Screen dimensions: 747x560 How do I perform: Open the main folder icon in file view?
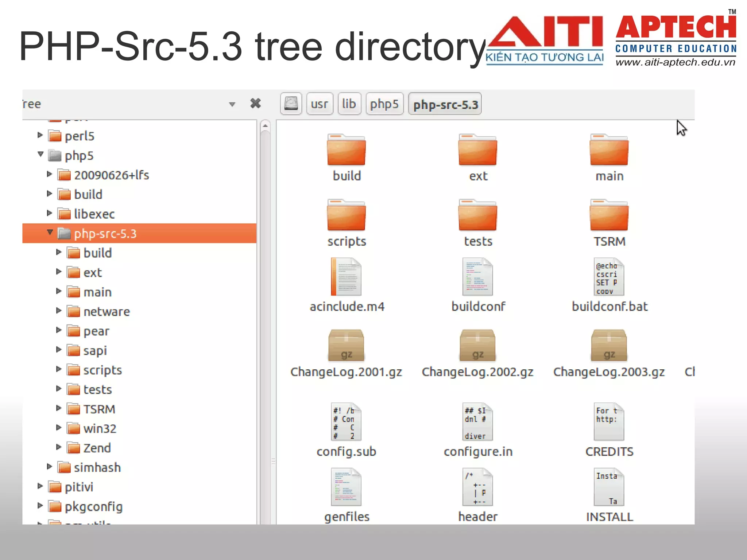point(609,150)
